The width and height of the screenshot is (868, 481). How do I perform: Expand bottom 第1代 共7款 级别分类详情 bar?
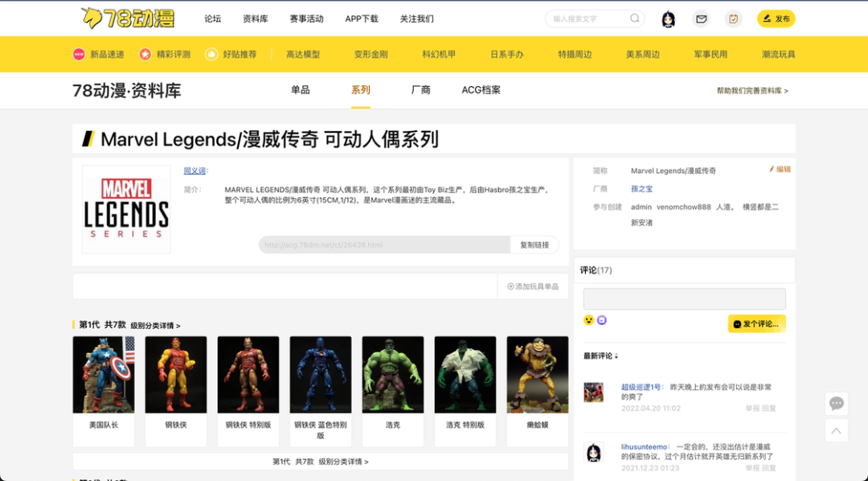[321, 462]
